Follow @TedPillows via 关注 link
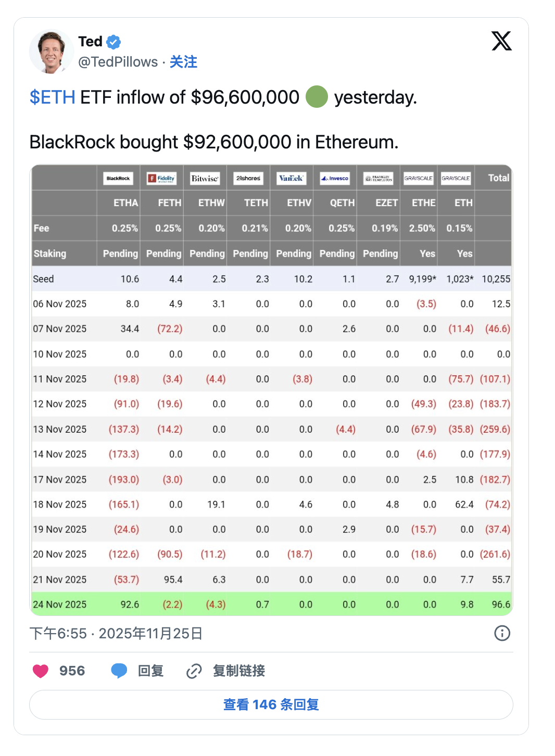This screenshot has height=756, width=555. tap(183, 62)
